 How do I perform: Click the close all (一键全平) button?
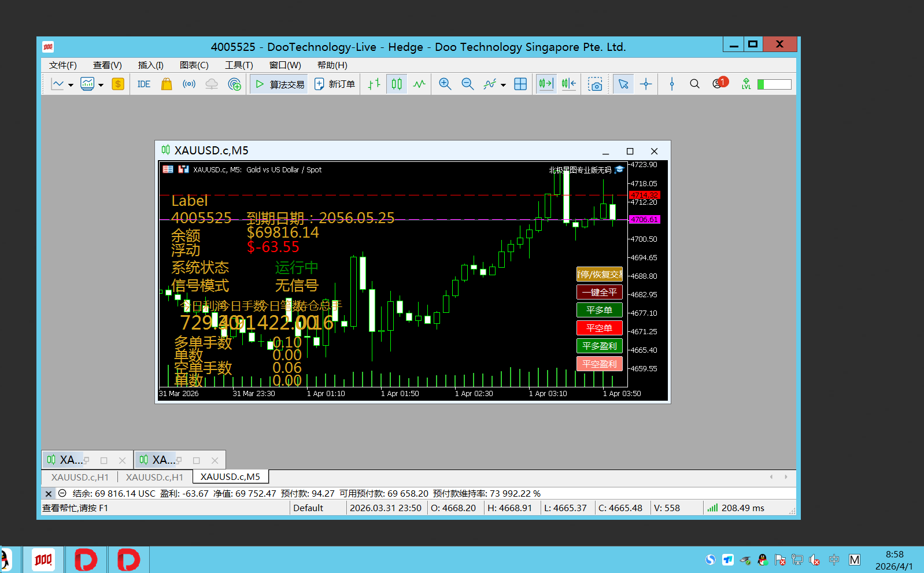pos(600,292)
